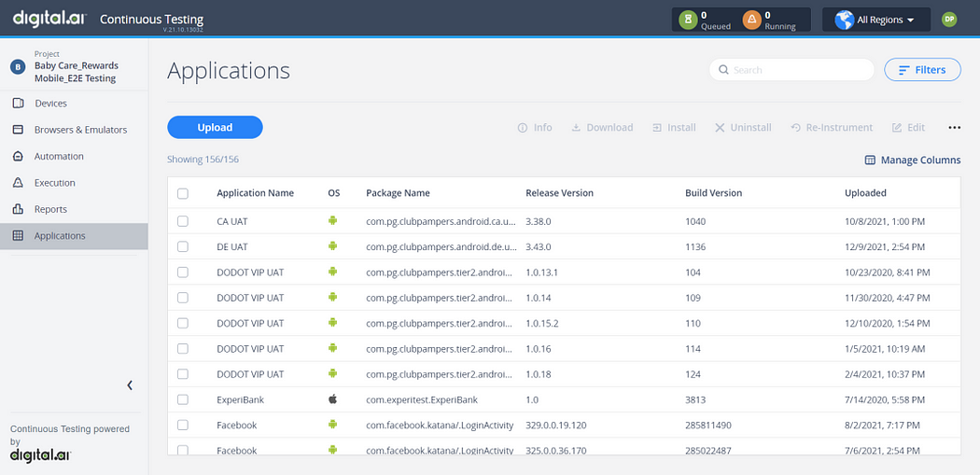This screenshot has height=475, width=980.
Task: Sort by Build Version column header
Action: point(713,193)
